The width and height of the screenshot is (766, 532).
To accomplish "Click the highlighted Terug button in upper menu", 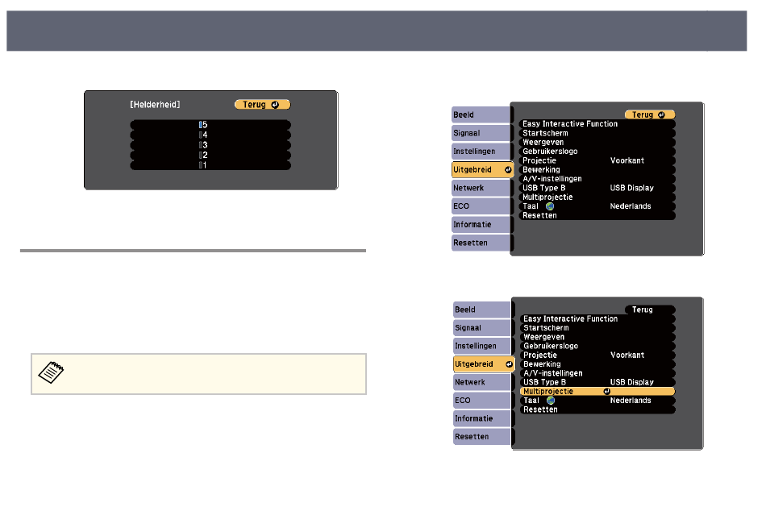I will [x=650, y=114].
